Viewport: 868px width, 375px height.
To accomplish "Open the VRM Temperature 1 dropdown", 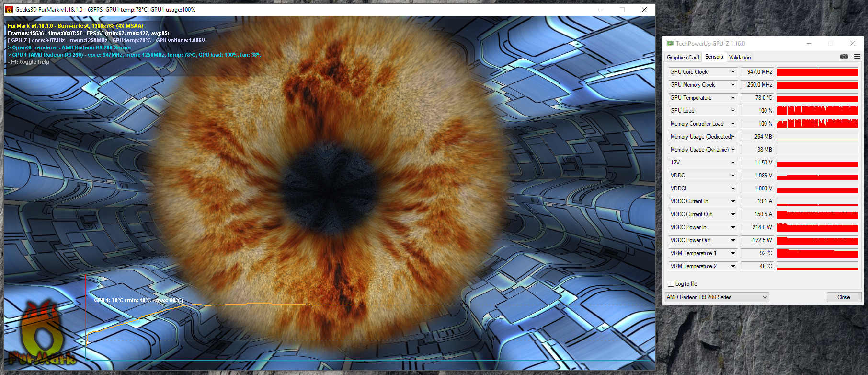I will coord(733,253).
